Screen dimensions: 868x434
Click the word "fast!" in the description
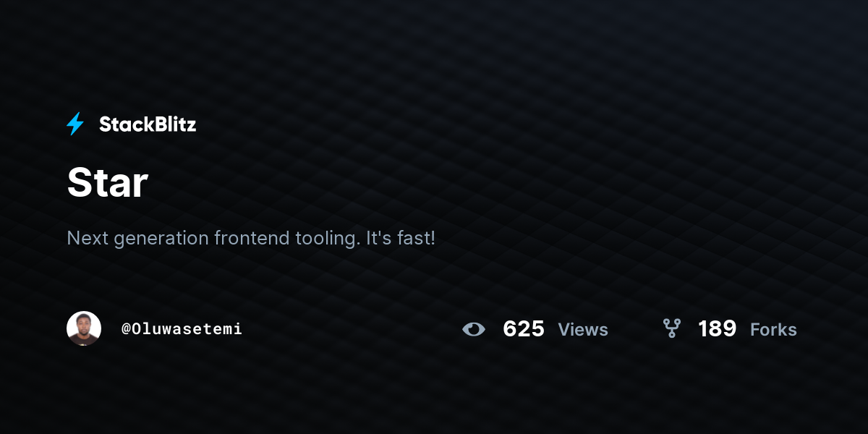[x=417, y=237]
